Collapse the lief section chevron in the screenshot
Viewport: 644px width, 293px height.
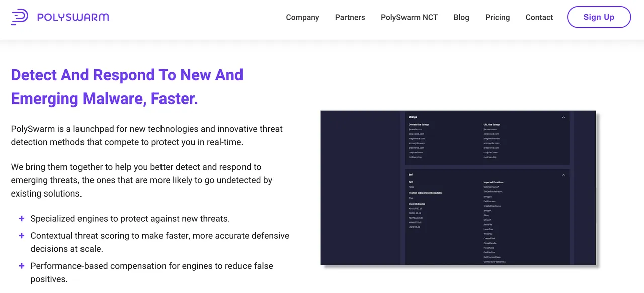click(563, 175)
